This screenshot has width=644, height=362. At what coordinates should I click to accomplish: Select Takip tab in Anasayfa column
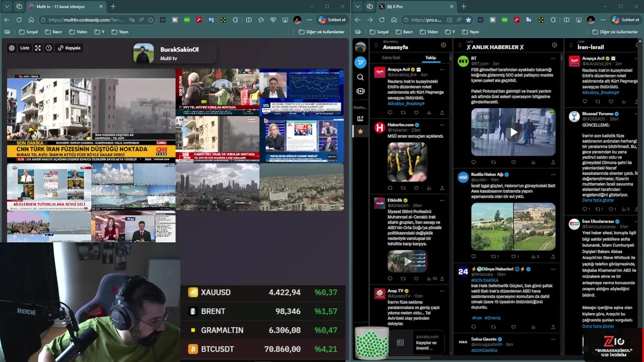tap(431, 57)
